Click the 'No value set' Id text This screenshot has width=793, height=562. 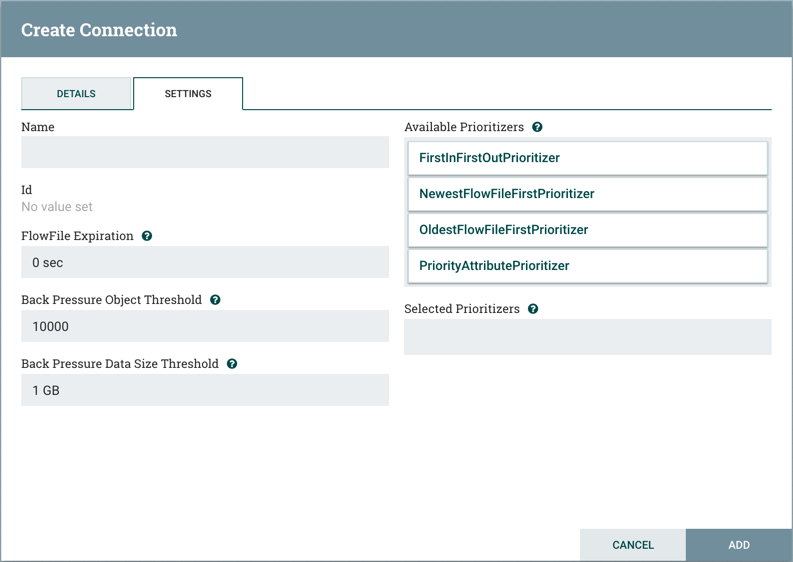pyautogui.click(x=57, y=207)
